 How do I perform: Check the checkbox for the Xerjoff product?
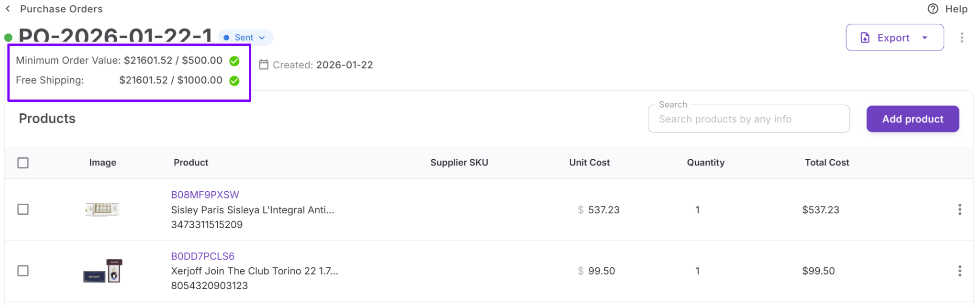tap(23, 271)
